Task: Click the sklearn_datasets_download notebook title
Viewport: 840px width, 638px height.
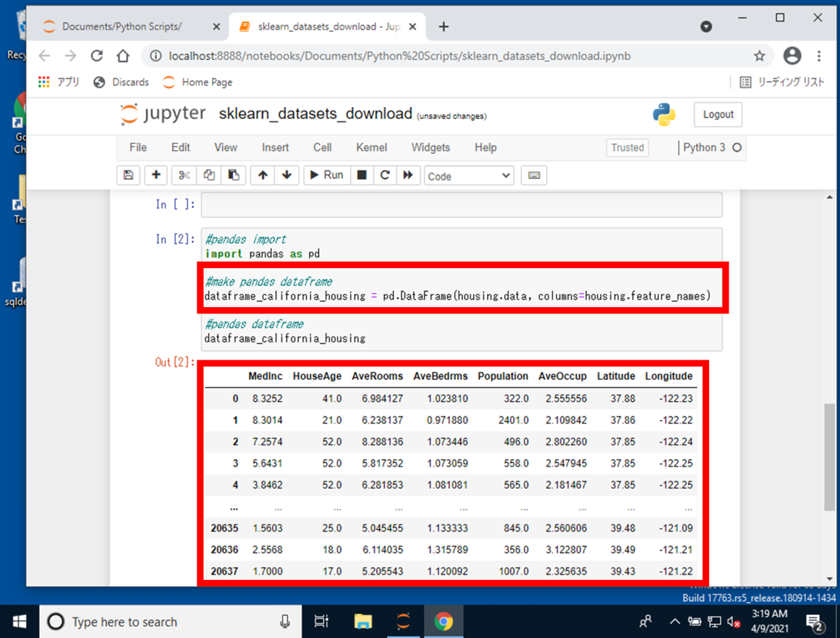Action: (x=316, y=114)
